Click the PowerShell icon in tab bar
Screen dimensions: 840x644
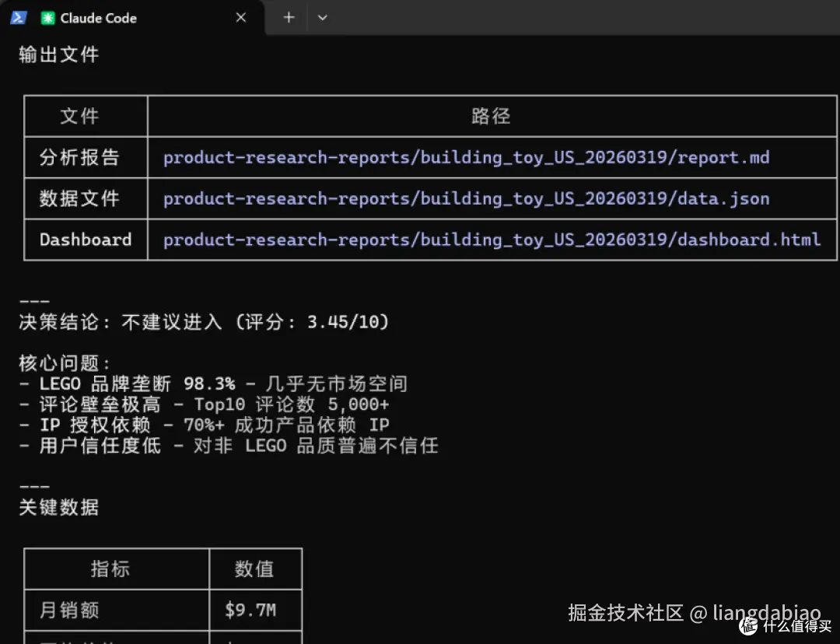pos(19,18)
